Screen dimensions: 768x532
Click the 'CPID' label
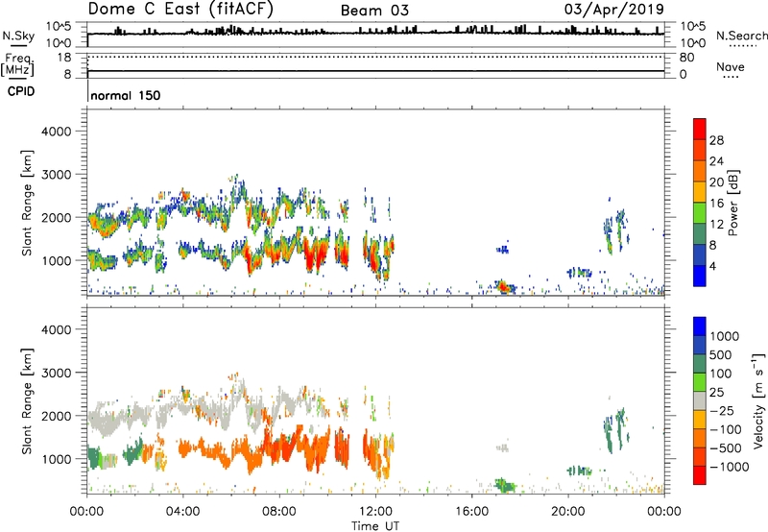coord(21,91)
